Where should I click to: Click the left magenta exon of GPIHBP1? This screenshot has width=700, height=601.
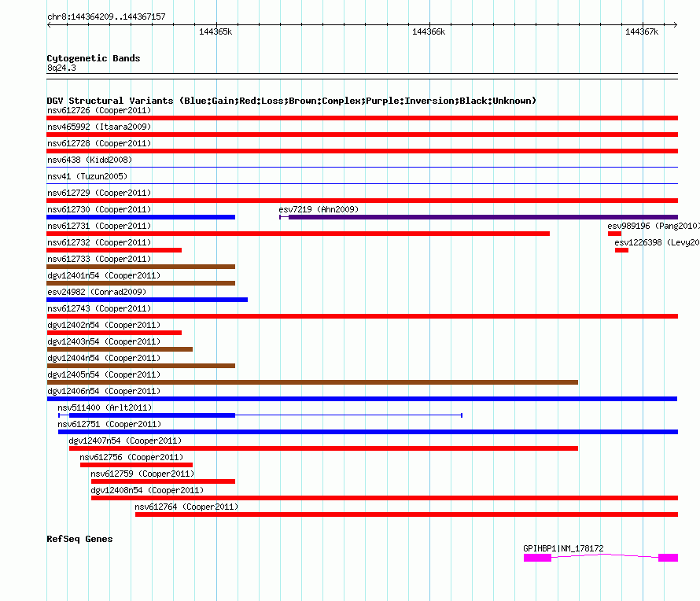(537, 558)
